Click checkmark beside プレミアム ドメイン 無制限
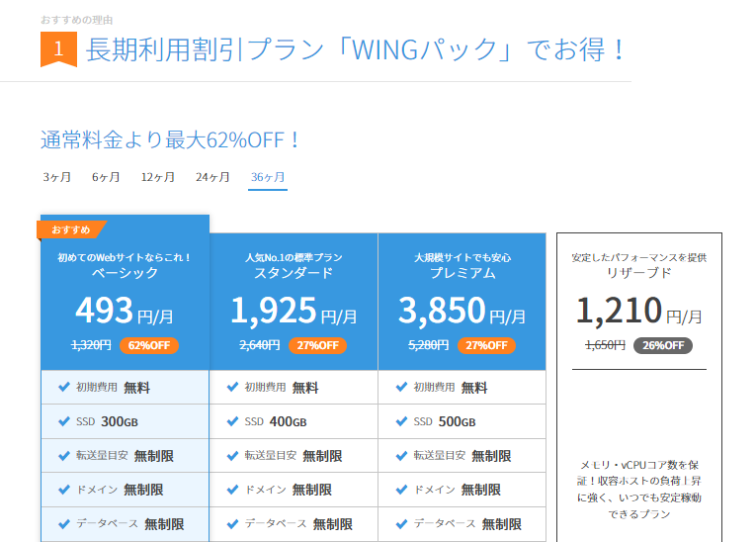Image resolution: width=756 pixels, height=542 pixels. point(401,490)
